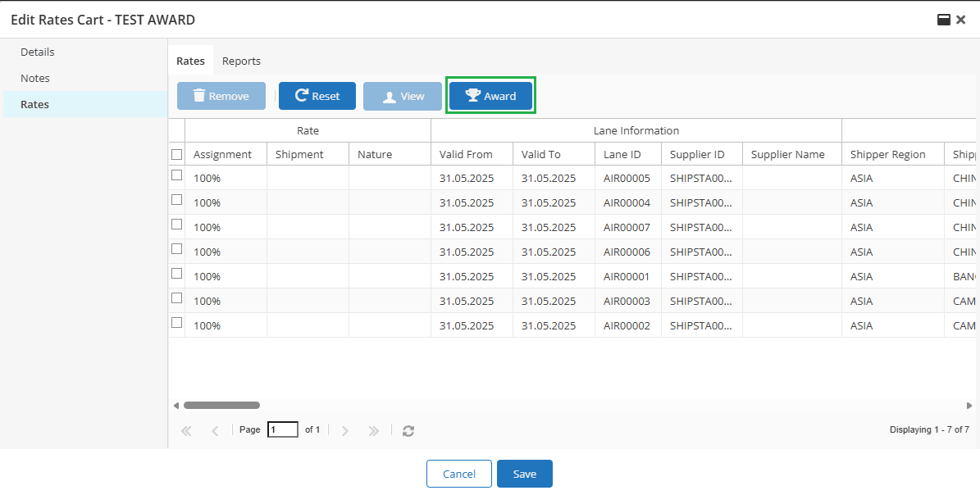Click lane ID cell AIR00007

(x=628, y=227)
